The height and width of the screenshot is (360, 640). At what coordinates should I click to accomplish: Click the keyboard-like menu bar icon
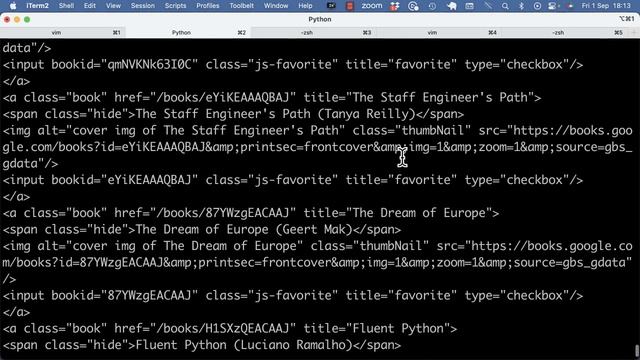coord(469,6)
